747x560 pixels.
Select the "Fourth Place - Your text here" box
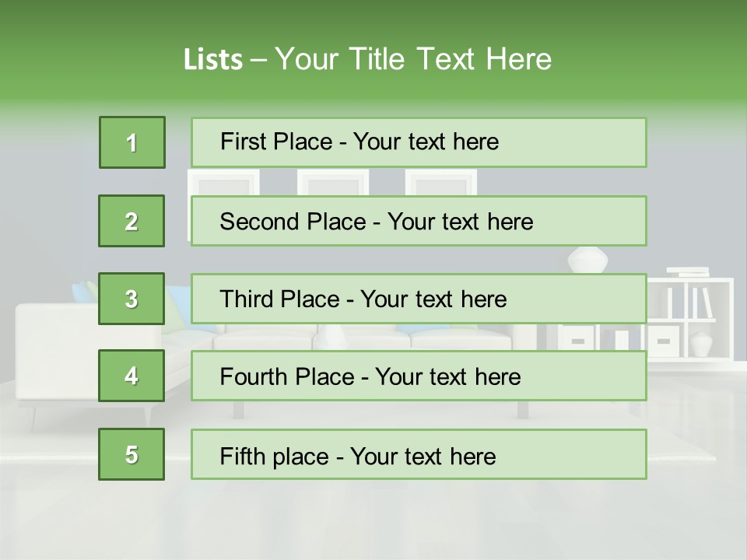[419, 376]
